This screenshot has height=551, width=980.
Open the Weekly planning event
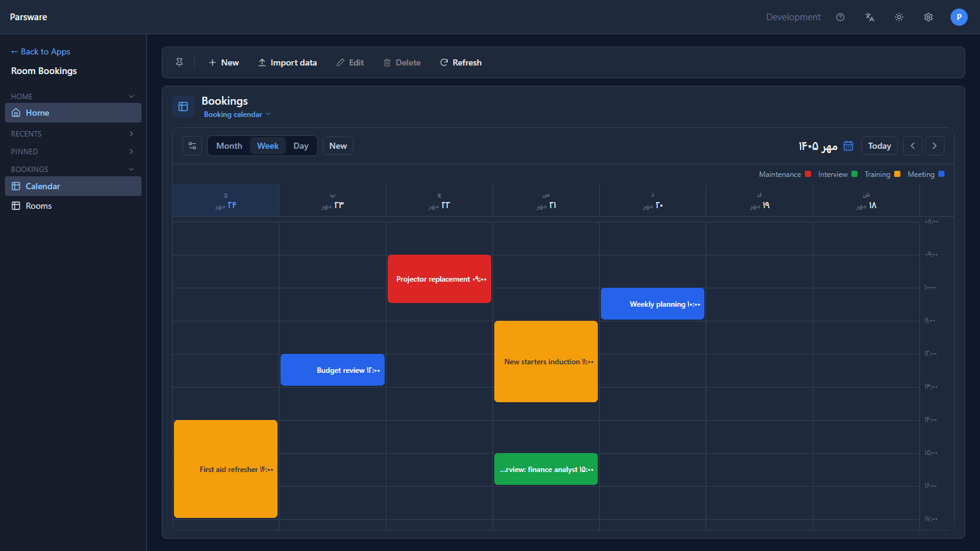click(652, 304)
